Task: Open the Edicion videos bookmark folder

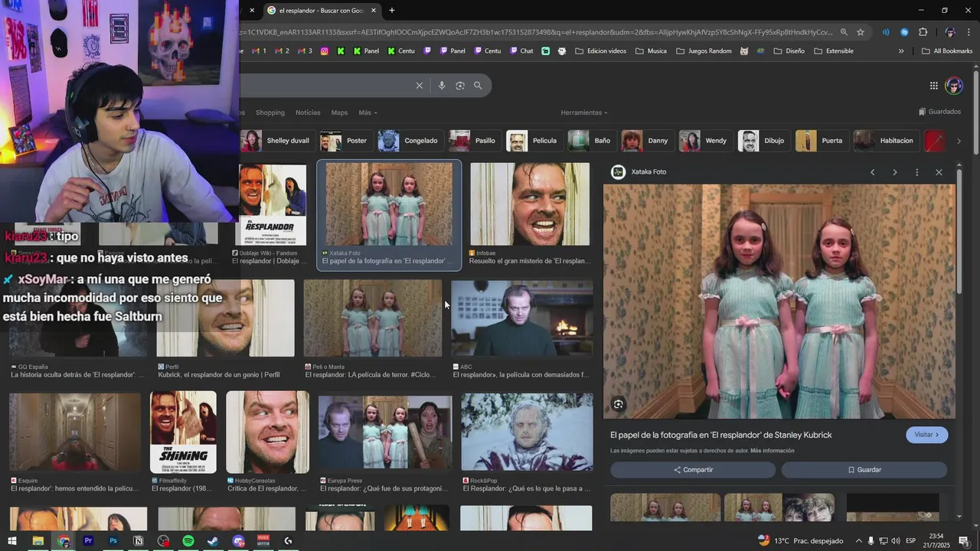Action: point(600,51)
